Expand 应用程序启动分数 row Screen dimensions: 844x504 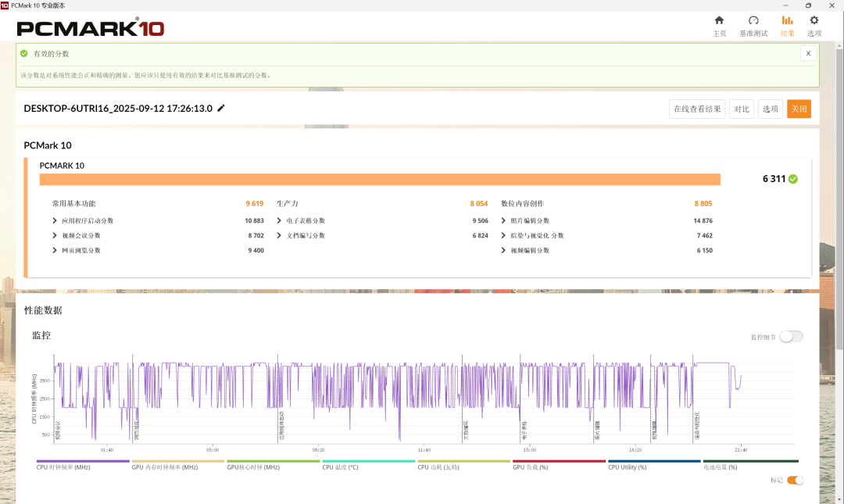[55, 220]
